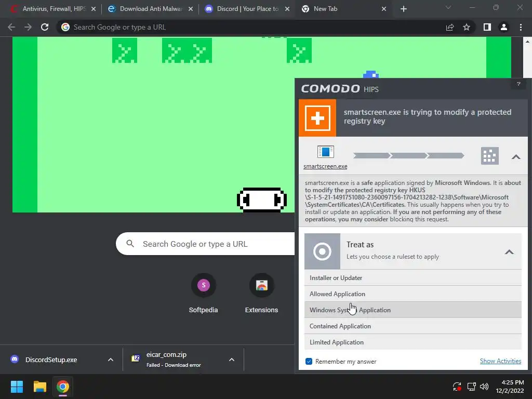Click the Chrome address bar

pyautogui.click(x=251, y=27)
